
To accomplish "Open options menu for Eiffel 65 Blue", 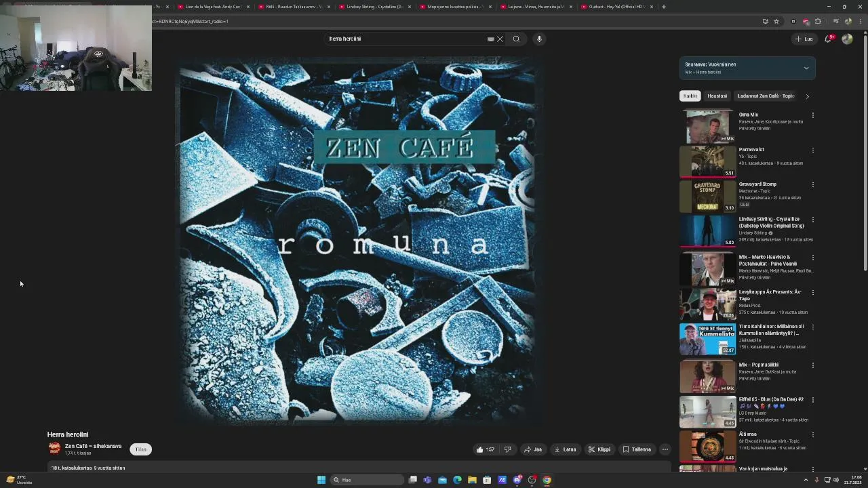I will coord(812,400).
